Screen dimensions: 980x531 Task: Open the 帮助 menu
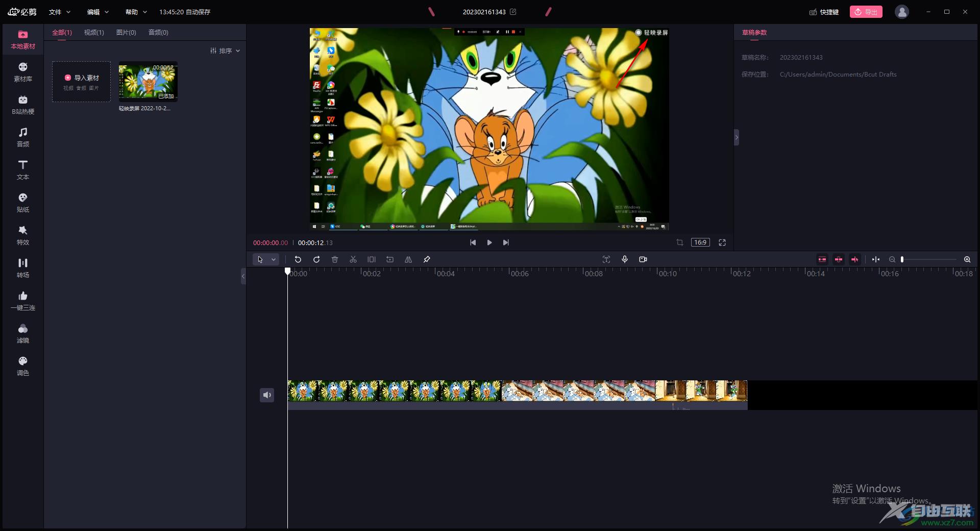tap(136, 12)
